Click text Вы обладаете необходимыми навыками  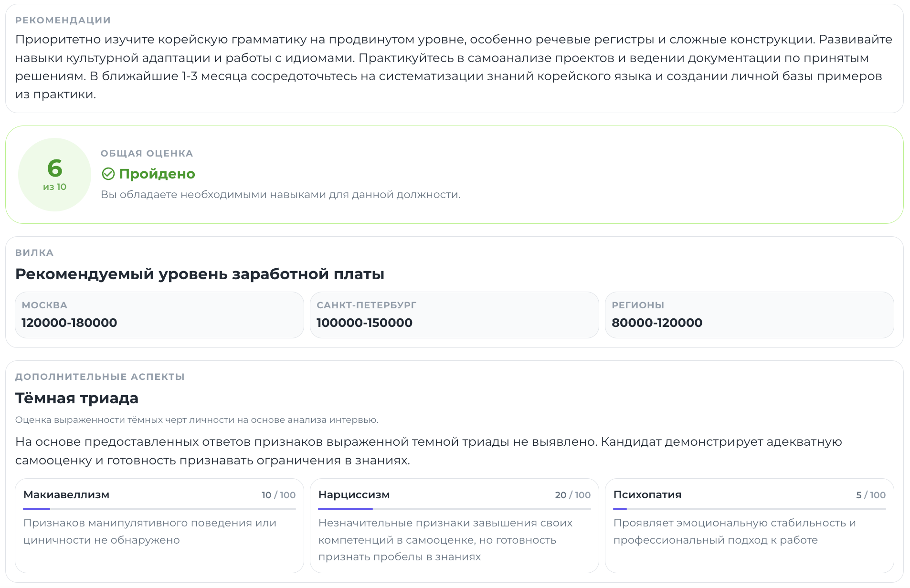pos(281,195)
